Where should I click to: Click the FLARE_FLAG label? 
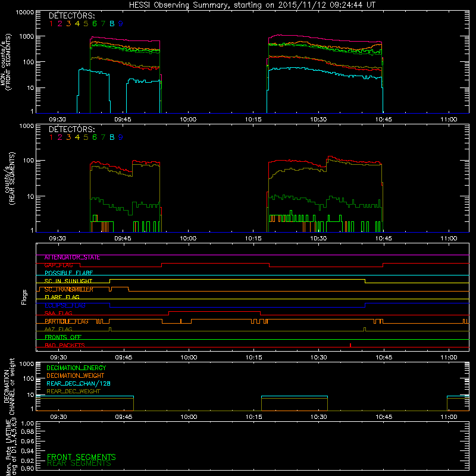click(62, 297)
